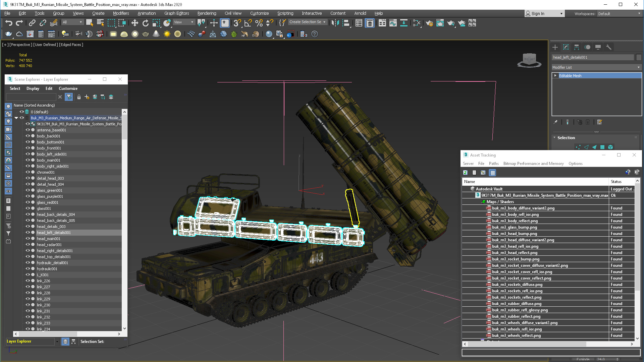Open the Modifier List dropdown
The height and width of the screenshot is (362, 644).
coord(596,67)
